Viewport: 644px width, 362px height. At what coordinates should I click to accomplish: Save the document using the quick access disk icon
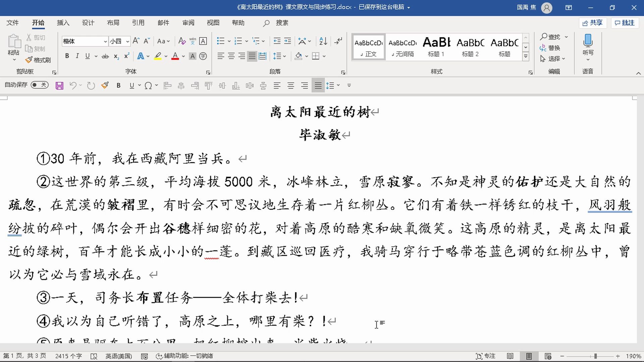(59, 86)
